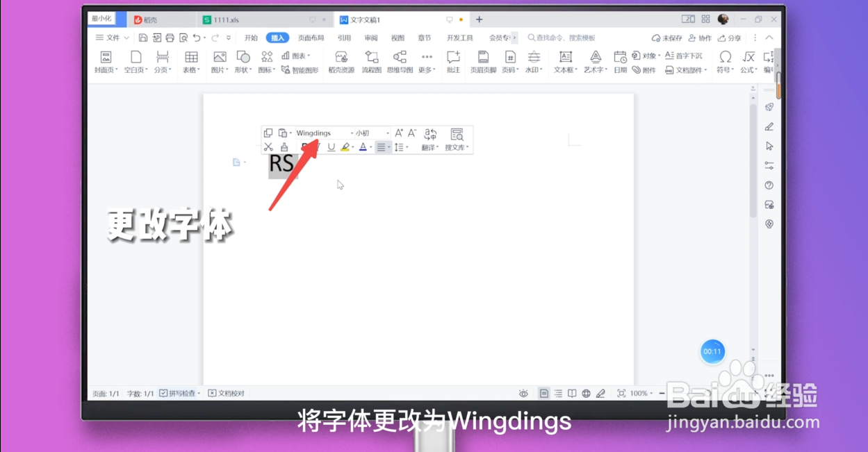Increase font size with the A+ icon
Viewport: 868px width, 452px height.
399,132
